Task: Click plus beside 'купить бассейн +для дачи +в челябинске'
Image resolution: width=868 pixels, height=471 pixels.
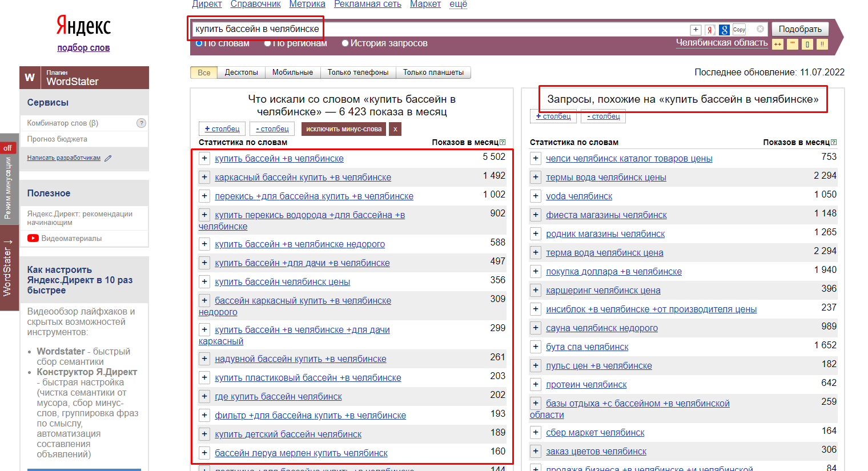Action: click(204, 263)
